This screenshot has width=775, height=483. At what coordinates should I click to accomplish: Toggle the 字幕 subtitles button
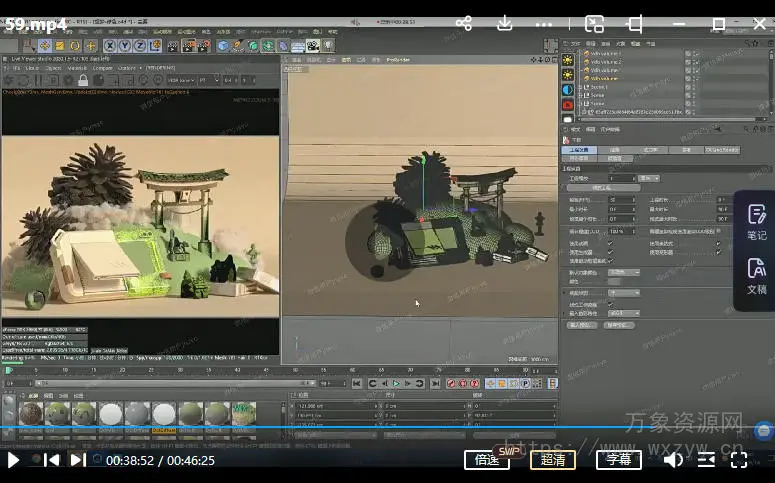coord(619,460)
